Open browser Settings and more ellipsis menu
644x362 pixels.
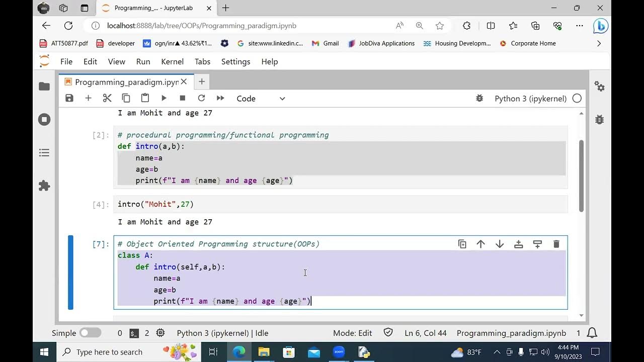click(x=579, y=26)
